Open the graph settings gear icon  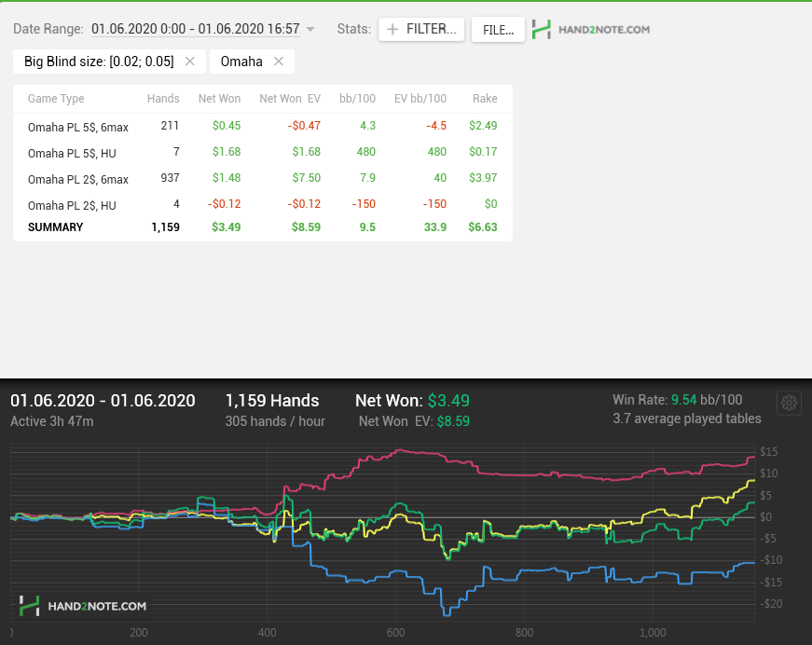click(789, 403)
